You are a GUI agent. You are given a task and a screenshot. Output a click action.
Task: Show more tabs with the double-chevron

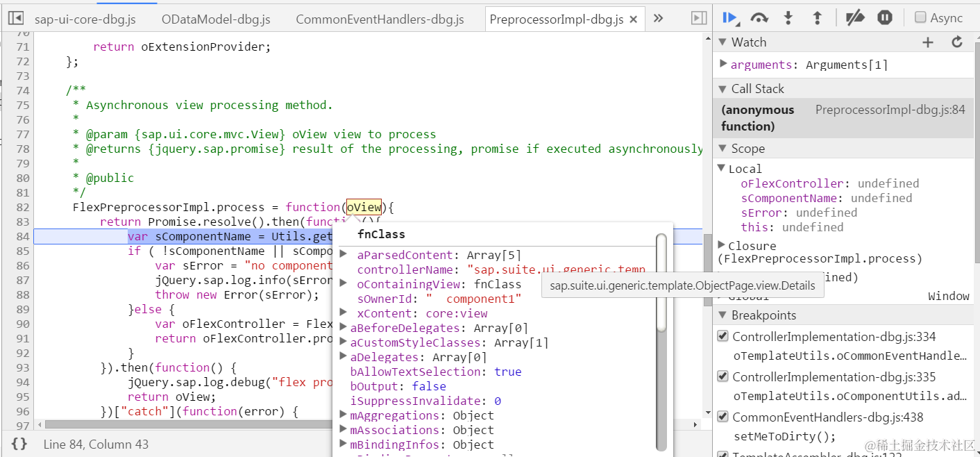[x=658, y=19]
